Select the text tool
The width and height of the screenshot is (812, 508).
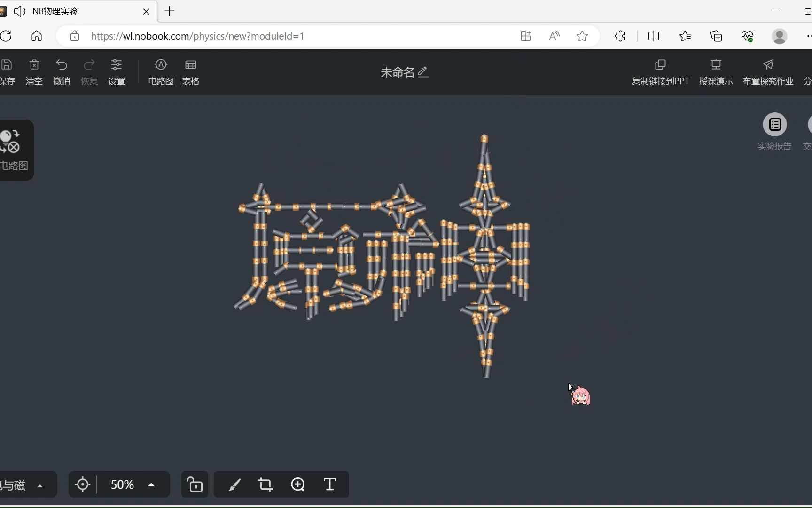tap(329, 484)
